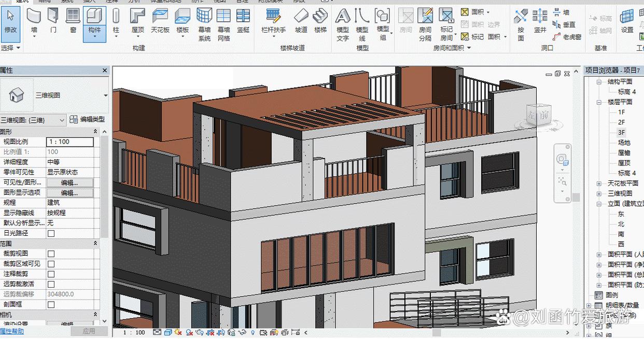Open the 三维视图: {三维} instance dropdown
This screenshot has height=339, width=644.
[33, 120]
